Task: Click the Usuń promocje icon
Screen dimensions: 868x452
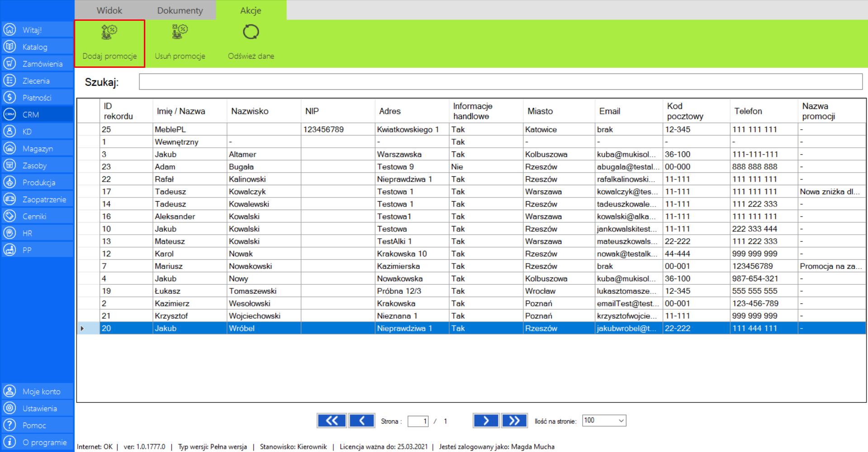Action: [180, 32]
